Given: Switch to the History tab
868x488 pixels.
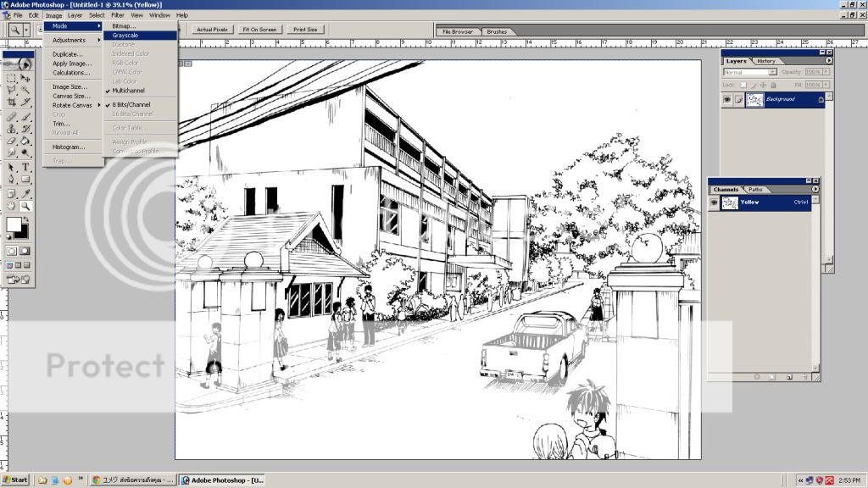Looking at the screenshot, I should click(766, 61).
